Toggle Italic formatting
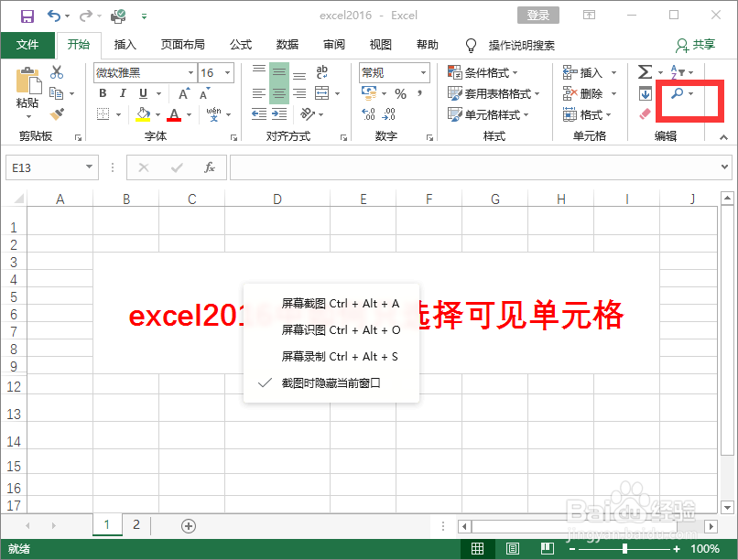The height and width of the screenshot is (560, 738). click(123, 93)
